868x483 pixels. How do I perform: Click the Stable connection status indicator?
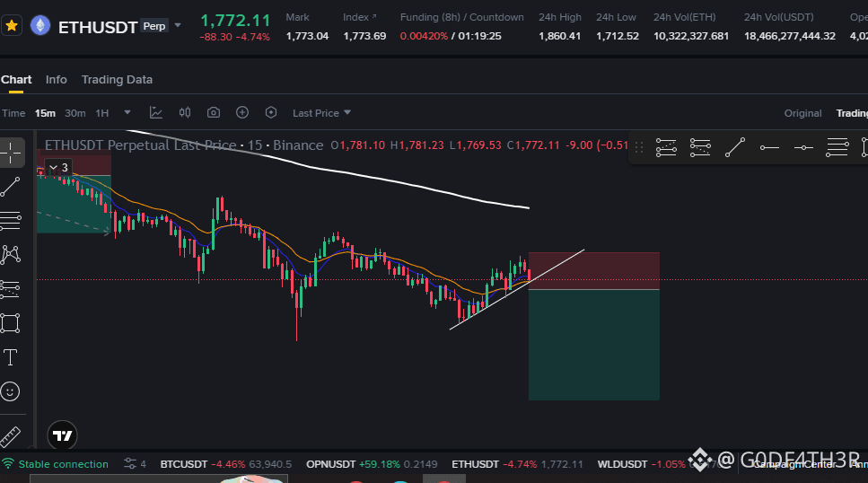coord(55,464)
